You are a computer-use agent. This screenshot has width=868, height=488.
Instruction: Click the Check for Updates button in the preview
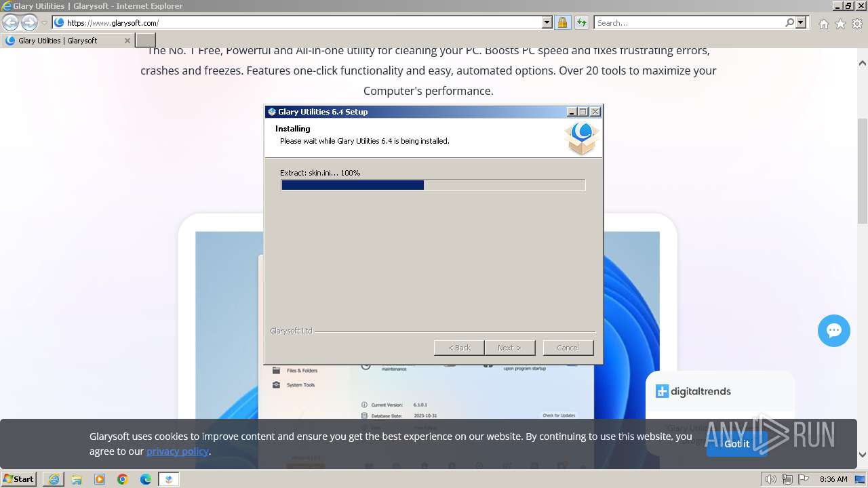coord(559,415)
